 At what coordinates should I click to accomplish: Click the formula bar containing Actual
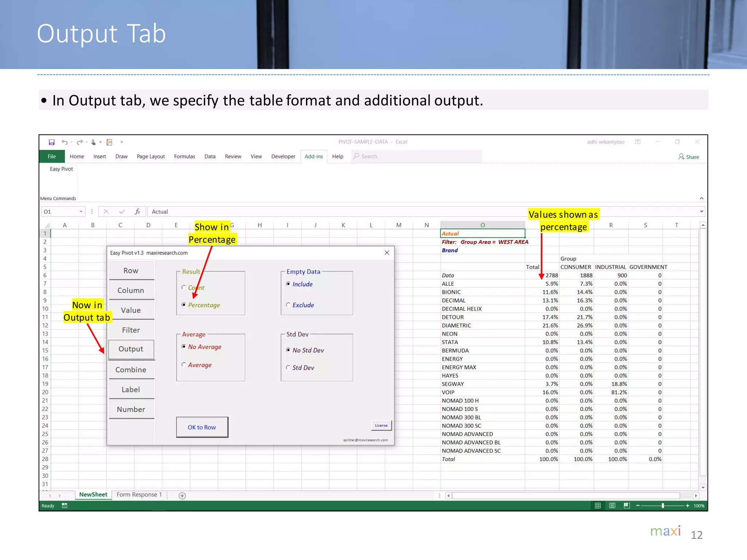pyautogui.click(x=423, y=212)
